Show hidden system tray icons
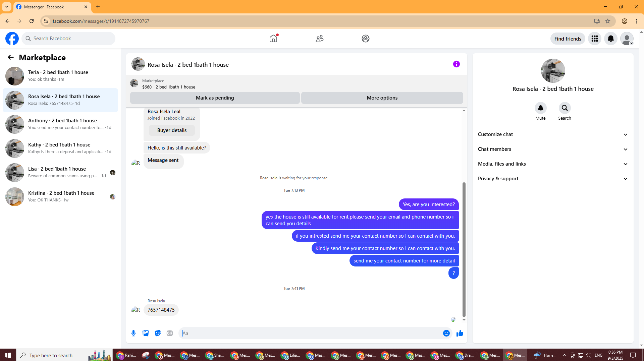 tap(565, 355)
